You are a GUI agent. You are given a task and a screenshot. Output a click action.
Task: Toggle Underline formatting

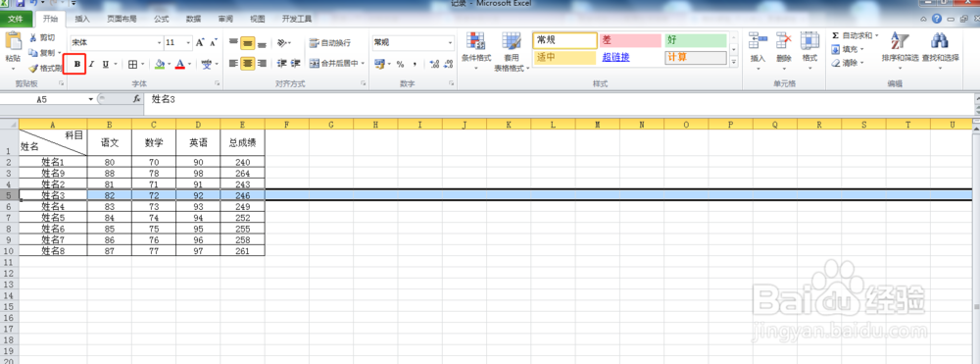tap(105, 64)
